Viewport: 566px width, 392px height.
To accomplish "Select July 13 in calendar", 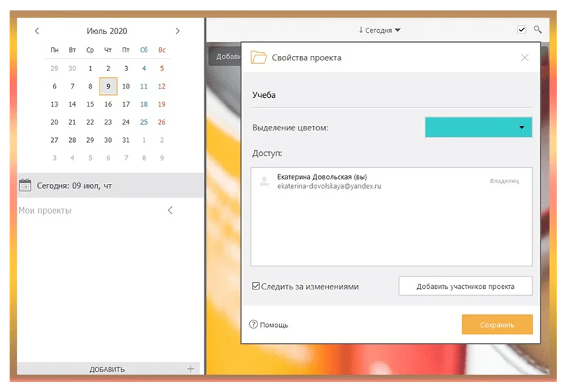I will click(54, 104).
